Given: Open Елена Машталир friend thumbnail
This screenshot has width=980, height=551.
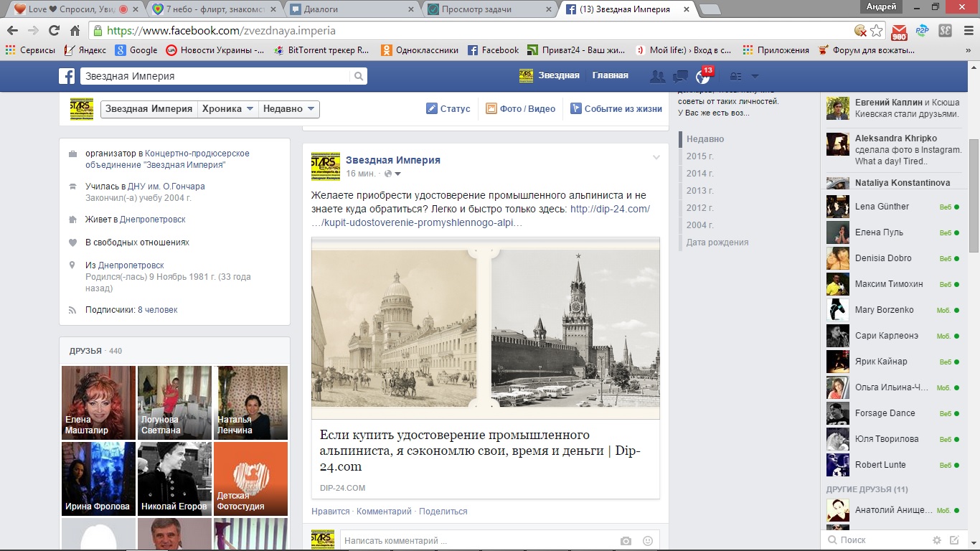Looking at the screenshot, I should click(98, 402).
